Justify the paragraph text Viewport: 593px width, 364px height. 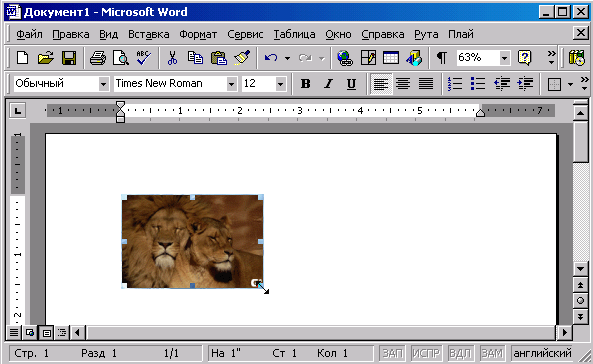pos(426,84)
